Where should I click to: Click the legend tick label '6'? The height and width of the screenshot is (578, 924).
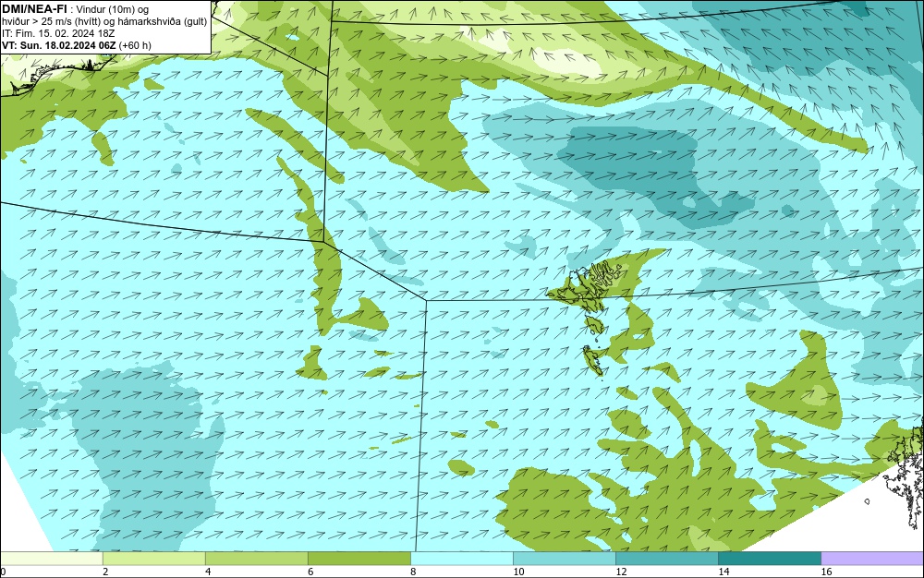click(310, 572)
